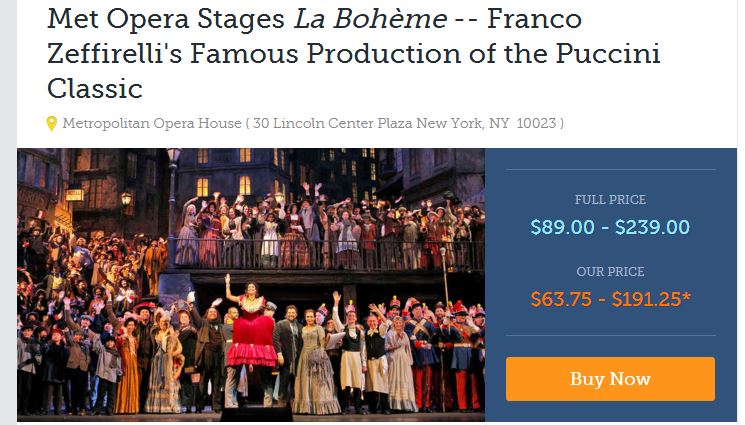This screenshot has height=425, width=745.
Task: Click the yellow location pin icon
Action: point(52,124)
